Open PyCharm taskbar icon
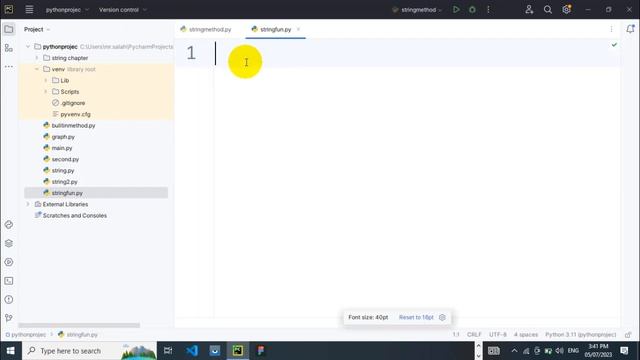640x360 pixels. [238, 351]
